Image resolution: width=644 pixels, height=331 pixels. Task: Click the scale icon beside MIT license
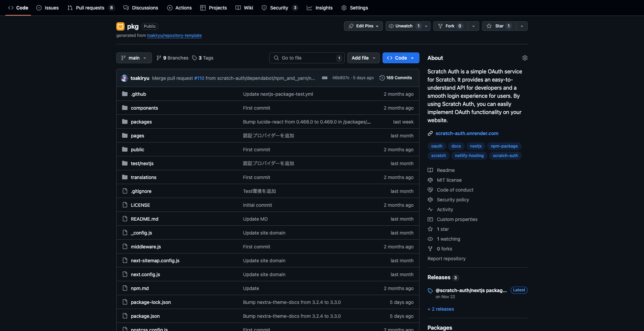(x=430, y=180)
